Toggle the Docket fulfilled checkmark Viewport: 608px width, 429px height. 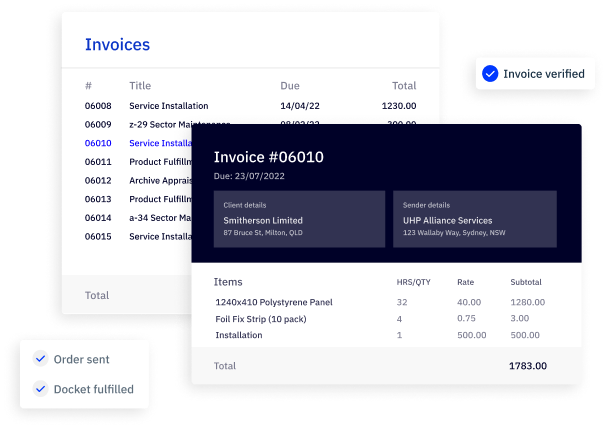pos(40,389)
